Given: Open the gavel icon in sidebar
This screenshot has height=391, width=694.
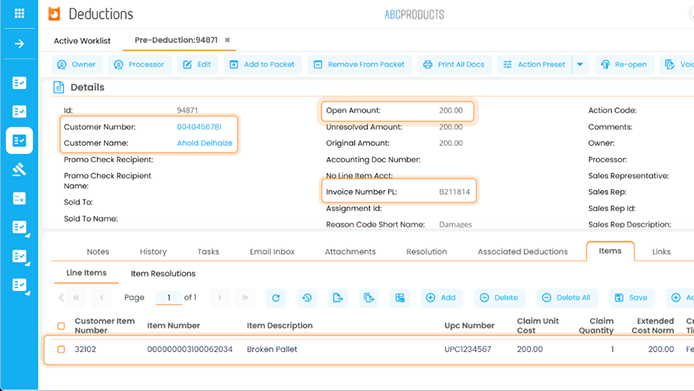Looking at the screenshot, I should pos(19,169).
